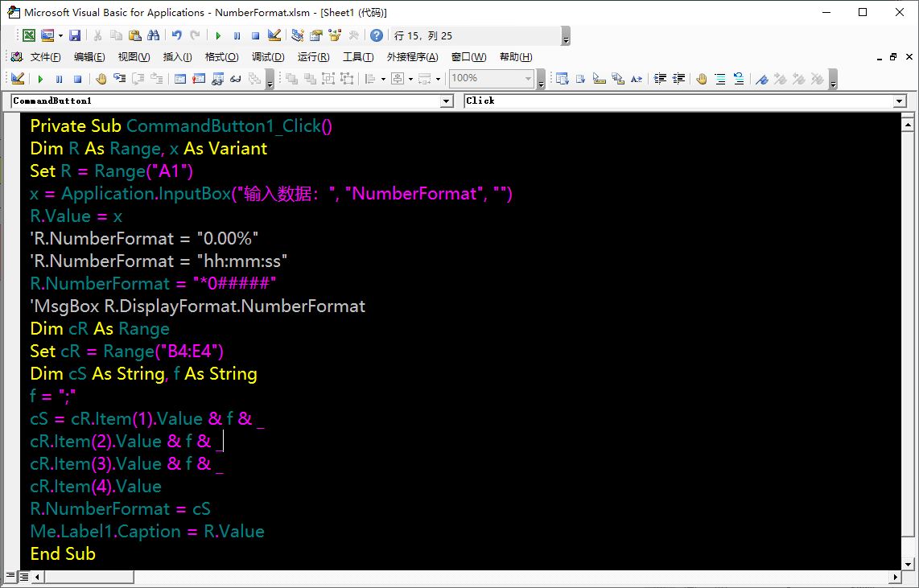919x588 pixels.
Task: Open the 调试(D) menu
Action: [268, 57]
